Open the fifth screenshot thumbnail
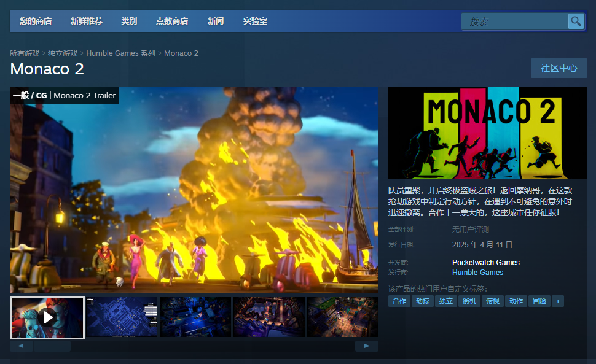 [x=343, y=317]
